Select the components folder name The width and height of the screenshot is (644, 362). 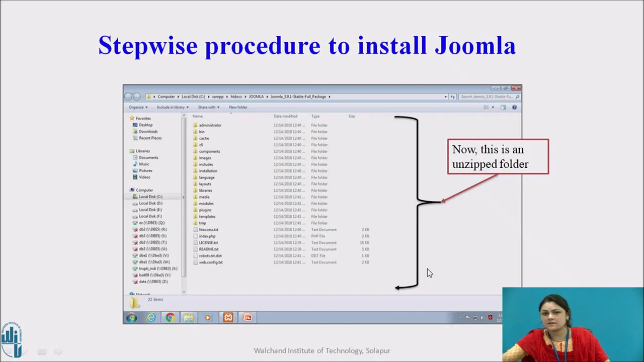pyautogui.click(x=209, y=151)
